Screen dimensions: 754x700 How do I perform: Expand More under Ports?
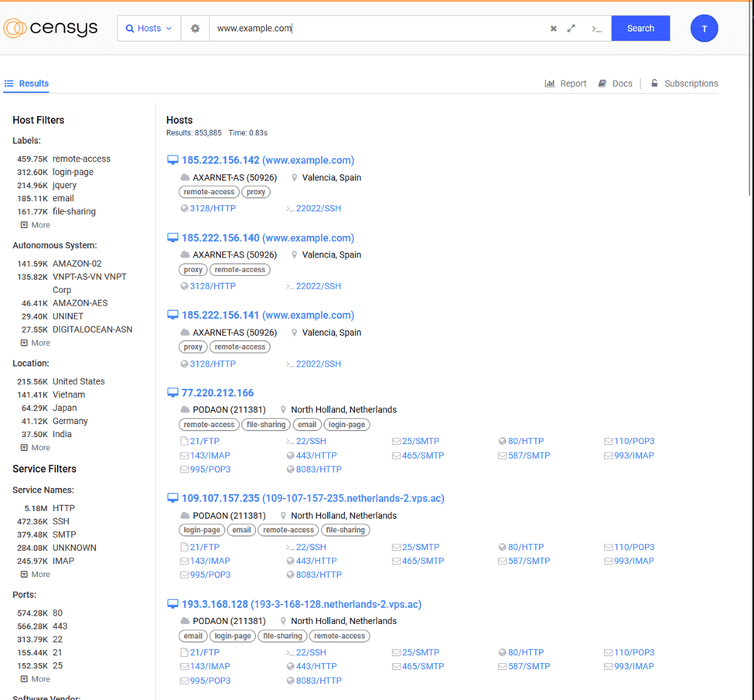[x=36, y=679]
